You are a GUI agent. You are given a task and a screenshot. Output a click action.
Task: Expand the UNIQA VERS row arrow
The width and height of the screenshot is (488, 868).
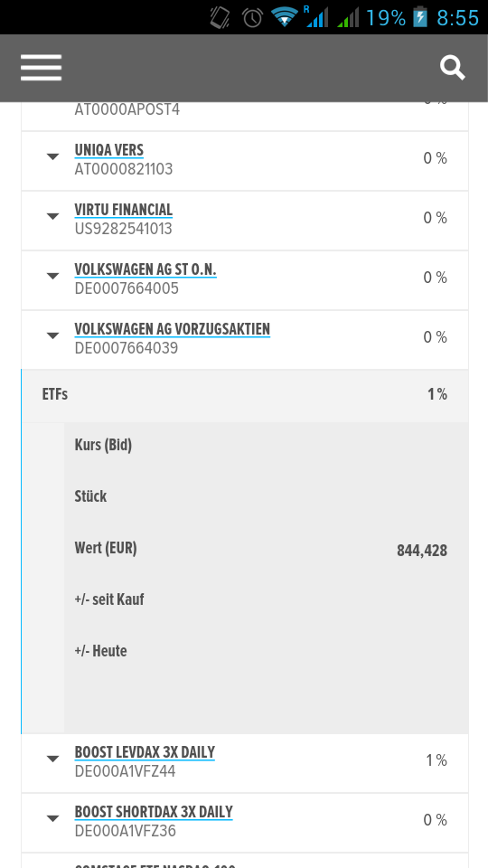[x=52, y=157]
